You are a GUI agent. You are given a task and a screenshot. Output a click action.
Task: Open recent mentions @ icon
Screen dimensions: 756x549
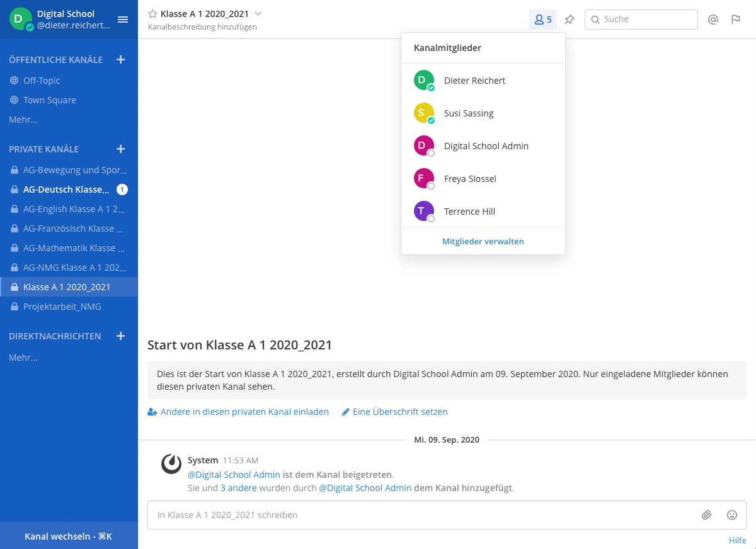click(x=713, y=20)
